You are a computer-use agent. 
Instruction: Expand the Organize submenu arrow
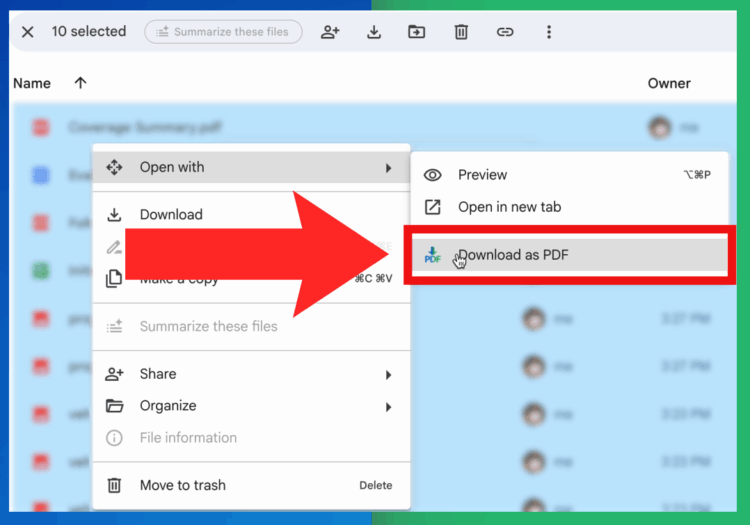[388, 406]
